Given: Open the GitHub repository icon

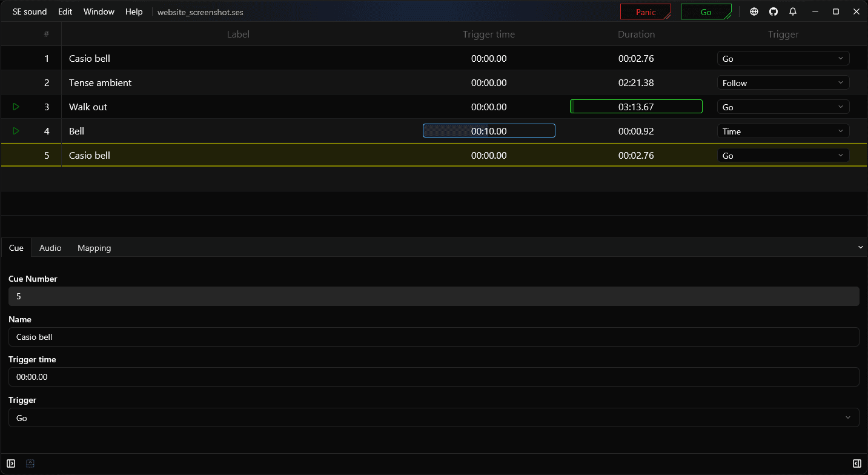Looking at the screenshot, I should point(774,12).
